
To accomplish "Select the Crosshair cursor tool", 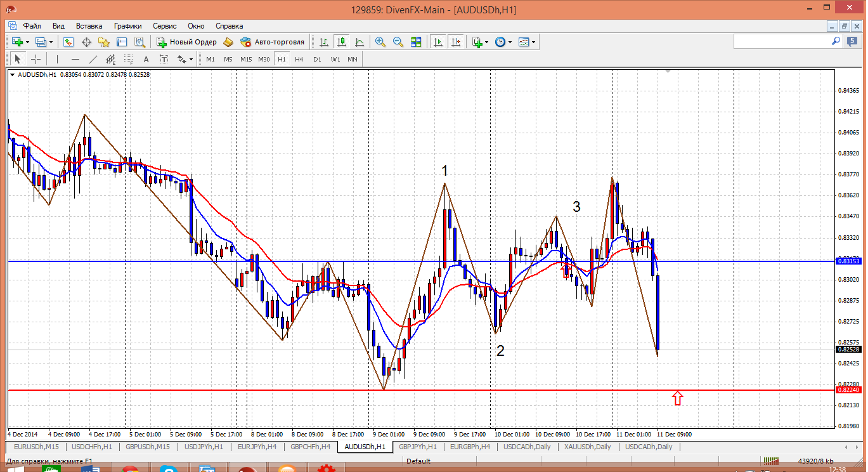I will coord(36,59).
